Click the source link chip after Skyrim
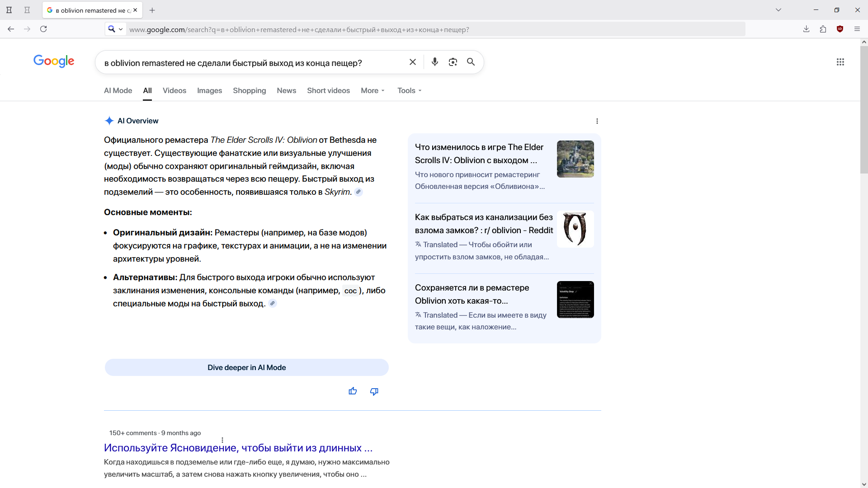This screenshot has height=488, width=868. (x=359, y=192)
